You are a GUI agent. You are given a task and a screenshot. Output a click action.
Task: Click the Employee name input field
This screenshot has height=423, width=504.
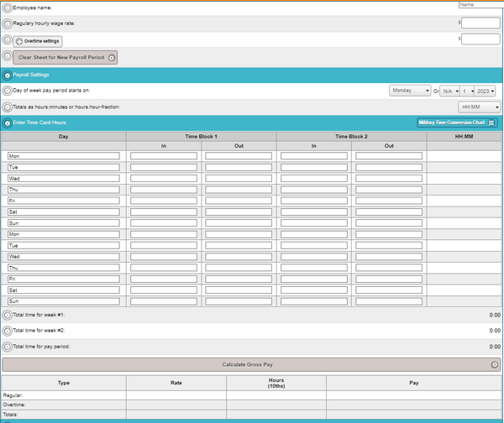[480, 5]
